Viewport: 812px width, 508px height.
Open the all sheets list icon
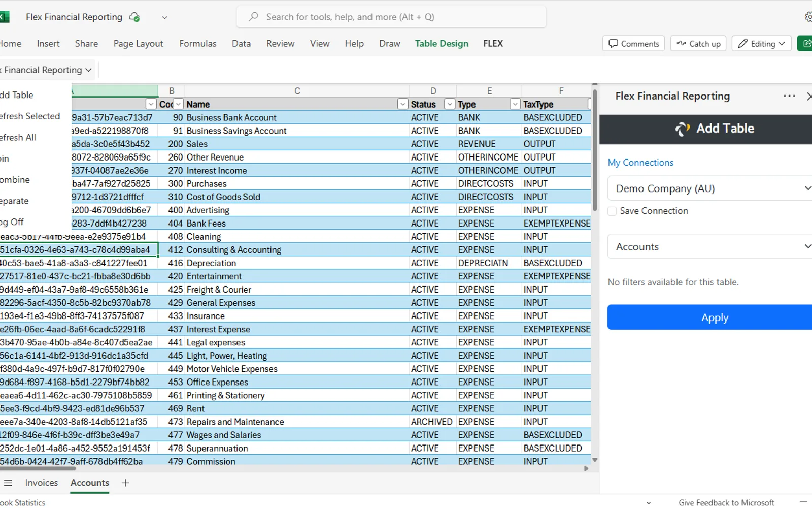(8, 483)
